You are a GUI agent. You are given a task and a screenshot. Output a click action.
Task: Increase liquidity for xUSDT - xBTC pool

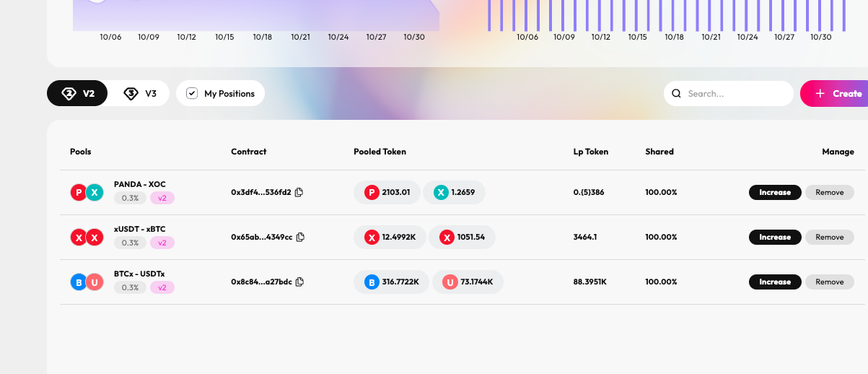[775, 237]
